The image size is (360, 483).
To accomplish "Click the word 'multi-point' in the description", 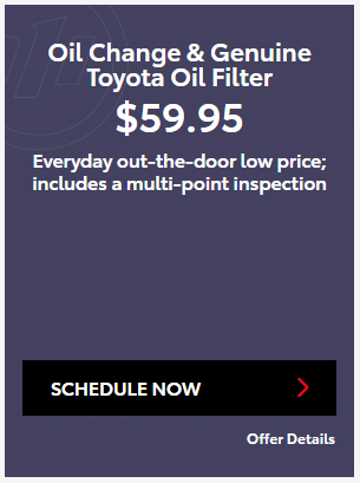I will (x=178, y=185).
